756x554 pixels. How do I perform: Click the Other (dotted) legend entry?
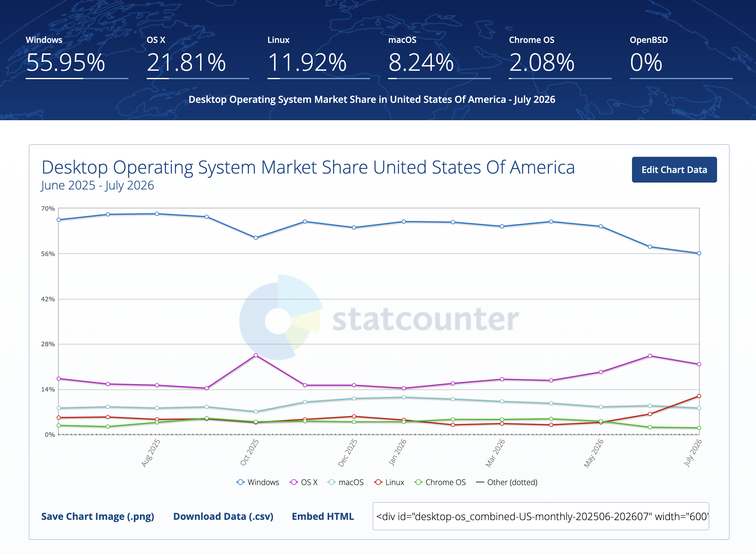(x=507, y=482)
